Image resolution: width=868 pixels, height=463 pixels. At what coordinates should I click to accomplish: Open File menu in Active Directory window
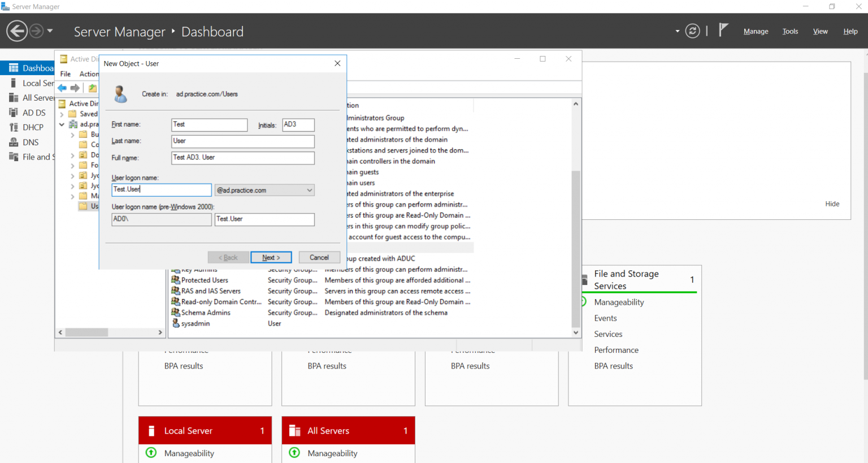[66, 74]
